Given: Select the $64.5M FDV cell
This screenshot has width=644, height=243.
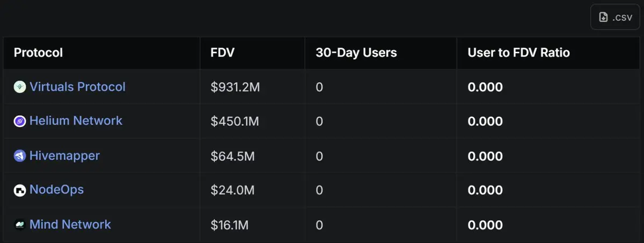Looking at the screenshot, I should click(x=232, y=156).
